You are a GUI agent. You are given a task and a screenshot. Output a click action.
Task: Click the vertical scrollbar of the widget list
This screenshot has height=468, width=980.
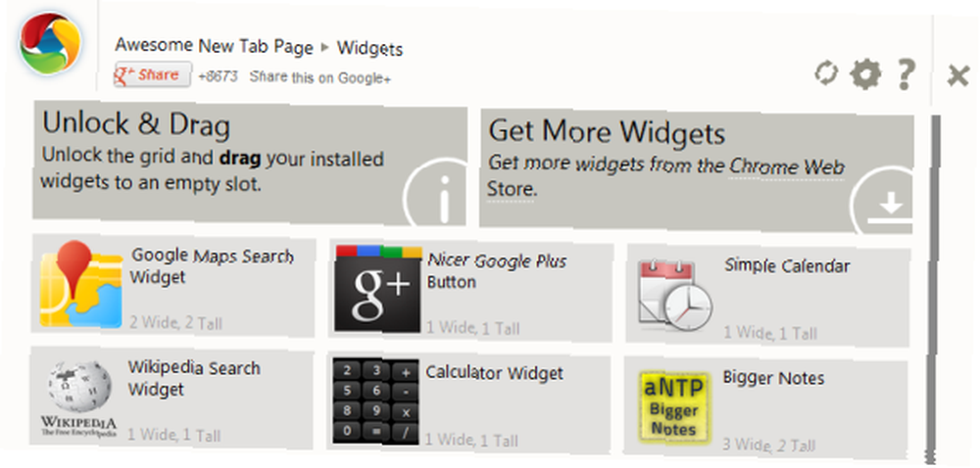pyautogui.click(x=934, y=289)
